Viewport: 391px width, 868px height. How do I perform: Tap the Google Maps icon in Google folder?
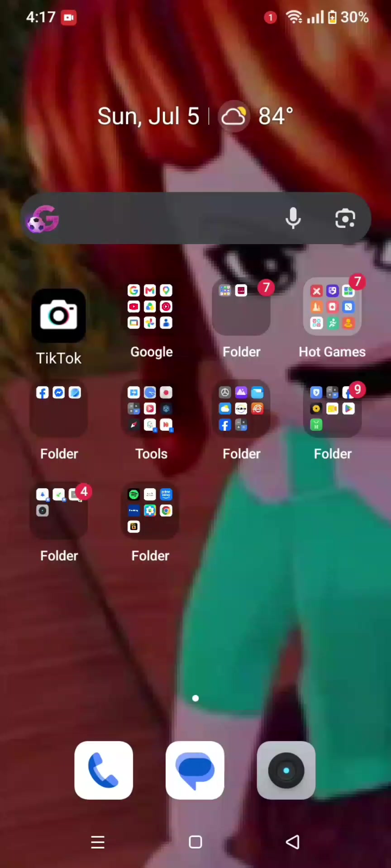[x=166, y=290]
